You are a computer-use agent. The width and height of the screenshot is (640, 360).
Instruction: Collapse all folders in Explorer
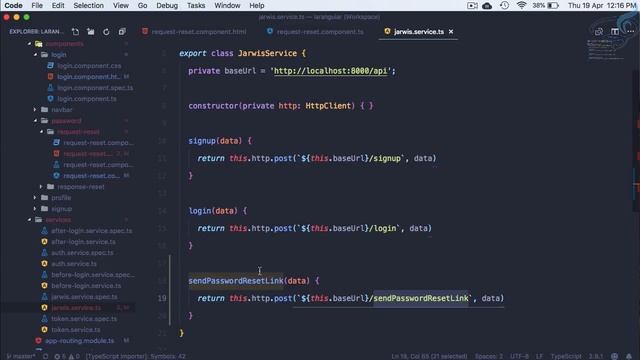point(122,31)
